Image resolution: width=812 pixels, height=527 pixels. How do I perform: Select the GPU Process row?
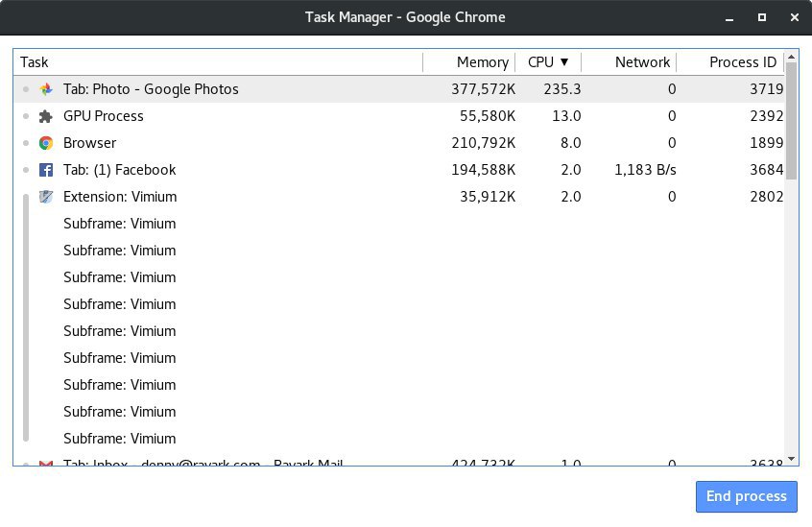coord(398,116)
